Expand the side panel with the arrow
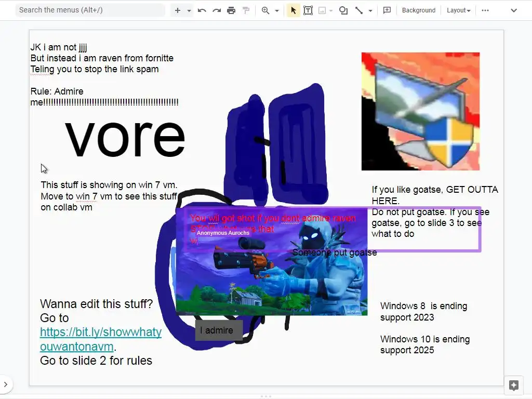The width and height of the screenshot is (532, 399). (x=6, y=384)
